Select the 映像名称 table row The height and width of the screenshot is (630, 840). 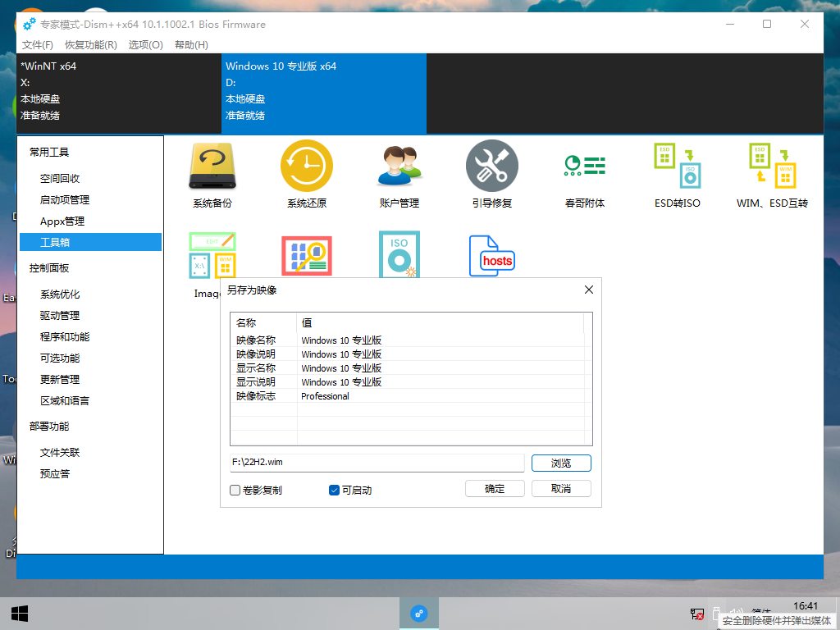pyautogui.click(x=409, y=340)
